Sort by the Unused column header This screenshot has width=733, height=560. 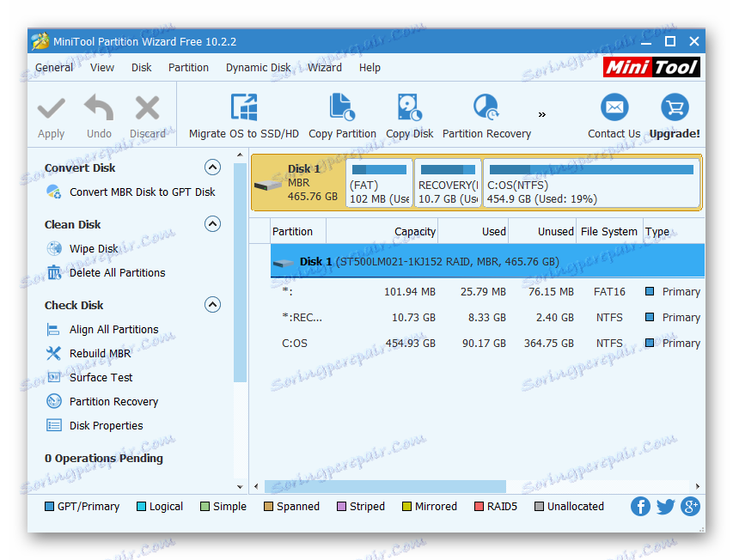point(542,231)
